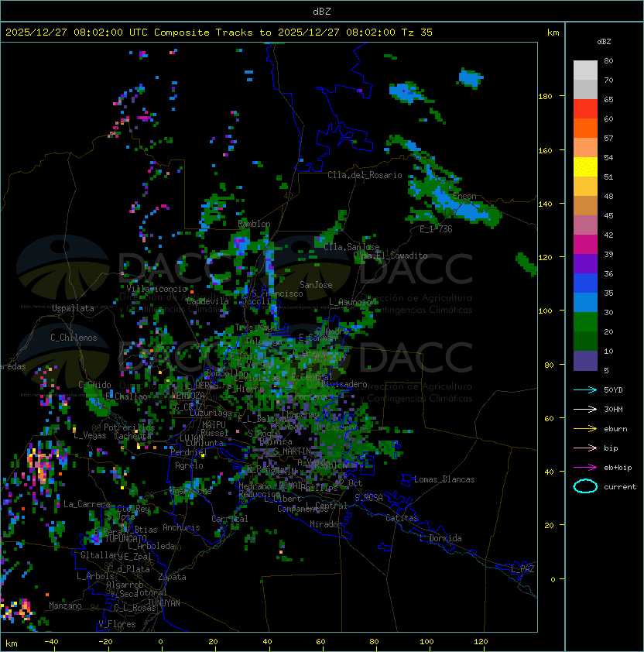Click the 'dBZ' heading above the color scale
This screenshot has width=644, height=652.
point(604,42)
